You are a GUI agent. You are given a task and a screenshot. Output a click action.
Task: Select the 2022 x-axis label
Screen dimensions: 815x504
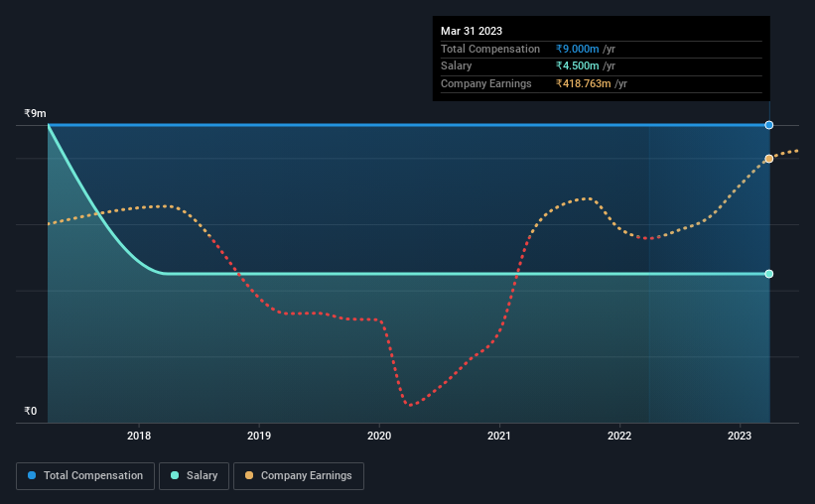tap(619, 436)
